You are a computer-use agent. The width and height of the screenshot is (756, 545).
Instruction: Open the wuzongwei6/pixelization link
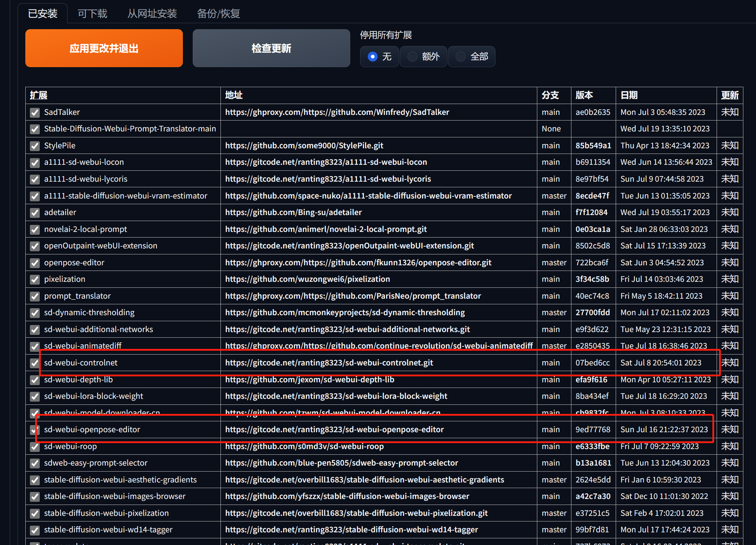(x=308, y=279)
